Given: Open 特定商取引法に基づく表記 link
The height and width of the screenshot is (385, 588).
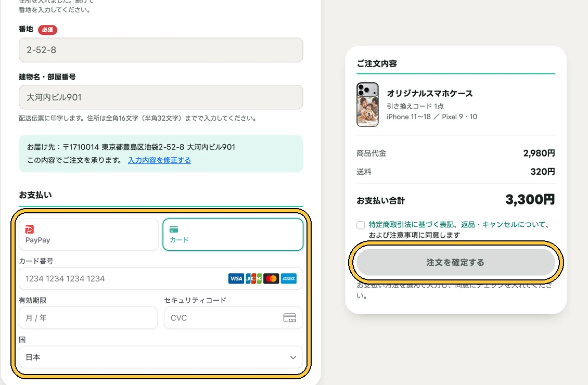Looking at the screenshot, I should click(412, 225).
